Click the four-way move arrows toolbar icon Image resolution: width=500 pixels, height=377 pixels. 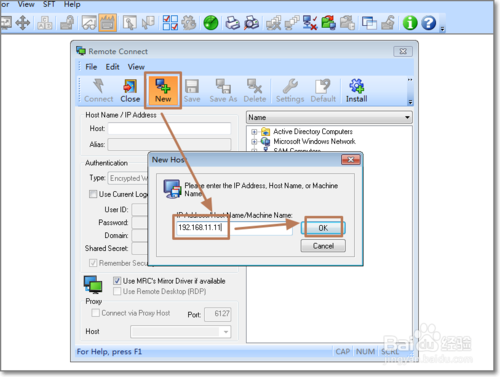coord(23,23)
